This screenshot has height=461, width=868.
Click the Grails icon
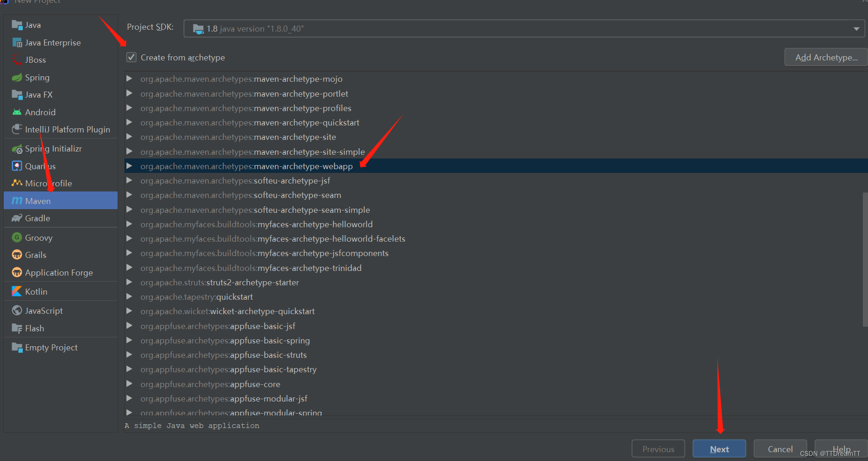point(17,255)
